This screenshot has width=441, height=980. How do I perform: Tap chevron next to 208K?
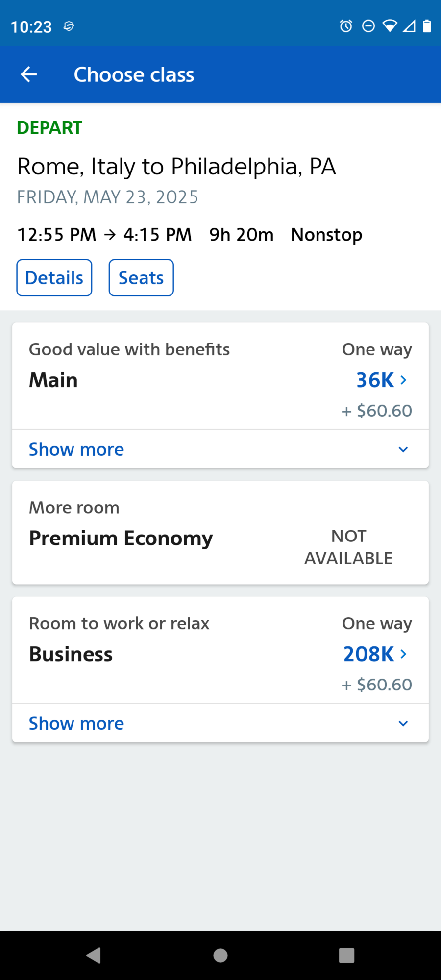pos(404,654)
